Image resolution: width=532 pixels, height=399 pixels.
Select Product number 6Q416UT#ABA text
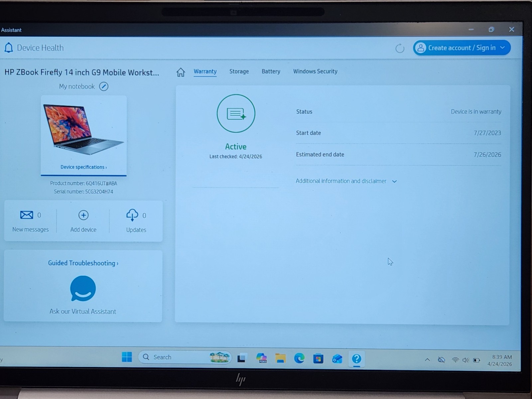tap(83, 183)
